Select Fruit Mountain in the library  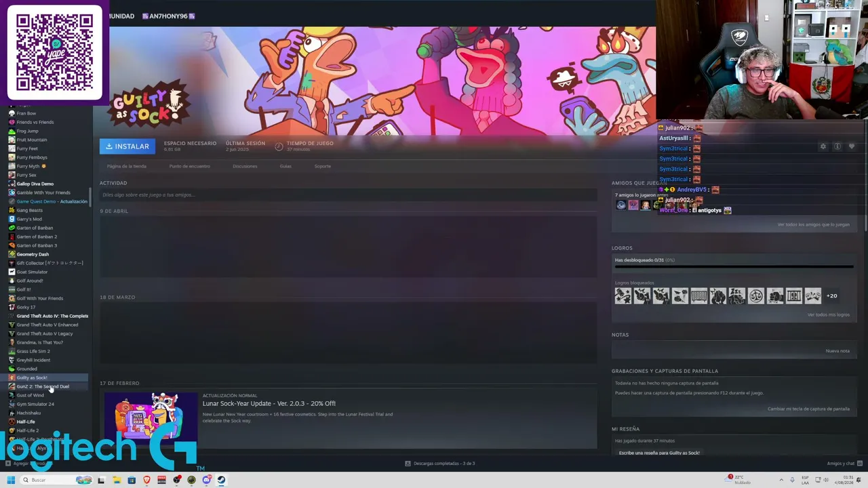32,140
